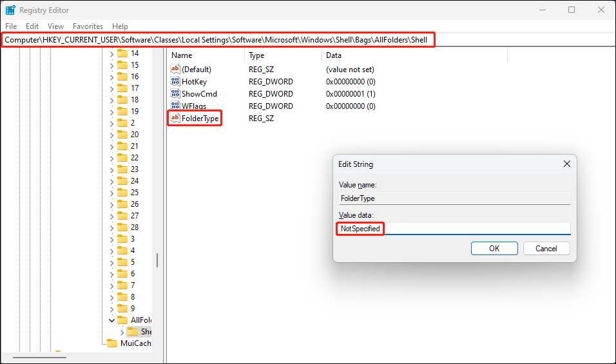Click the tree pane horizontal scrollbar thumb
Viewport: 616px width, 364px height.
click(39, 358)
